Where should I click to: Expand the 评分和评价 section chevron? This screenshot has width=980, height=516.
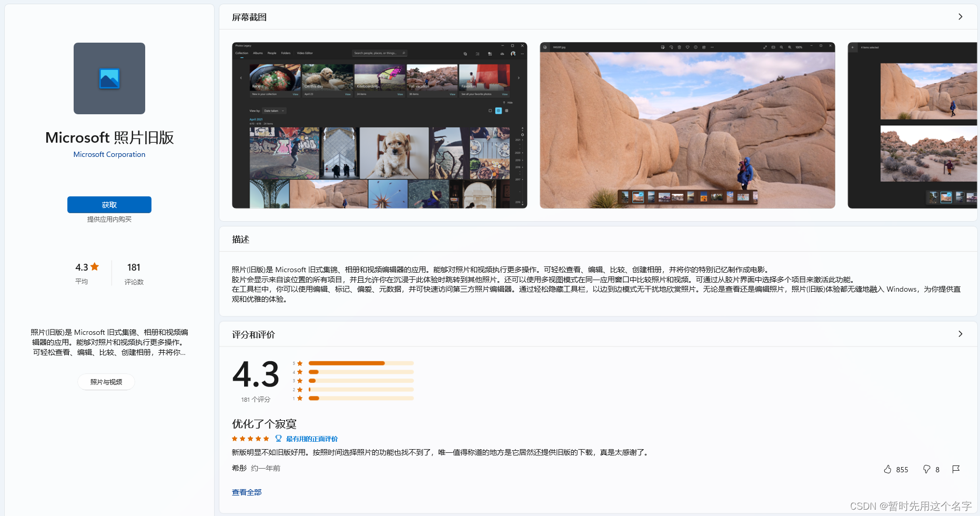pos(960,334)
